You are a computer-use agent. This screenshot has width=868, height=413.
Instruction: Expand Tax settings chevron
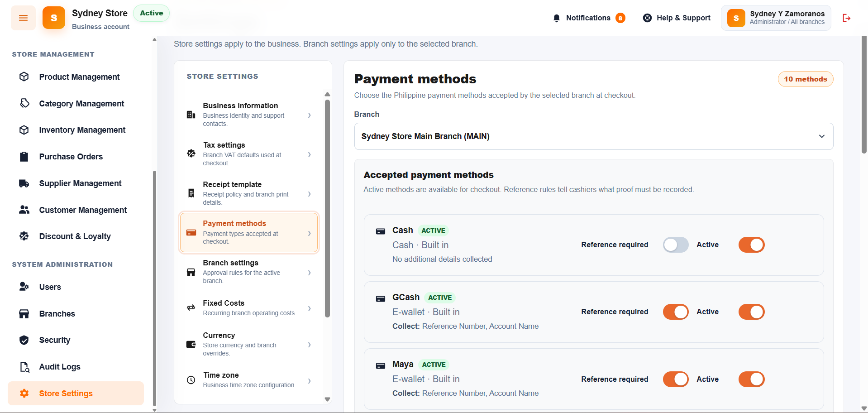309,154
